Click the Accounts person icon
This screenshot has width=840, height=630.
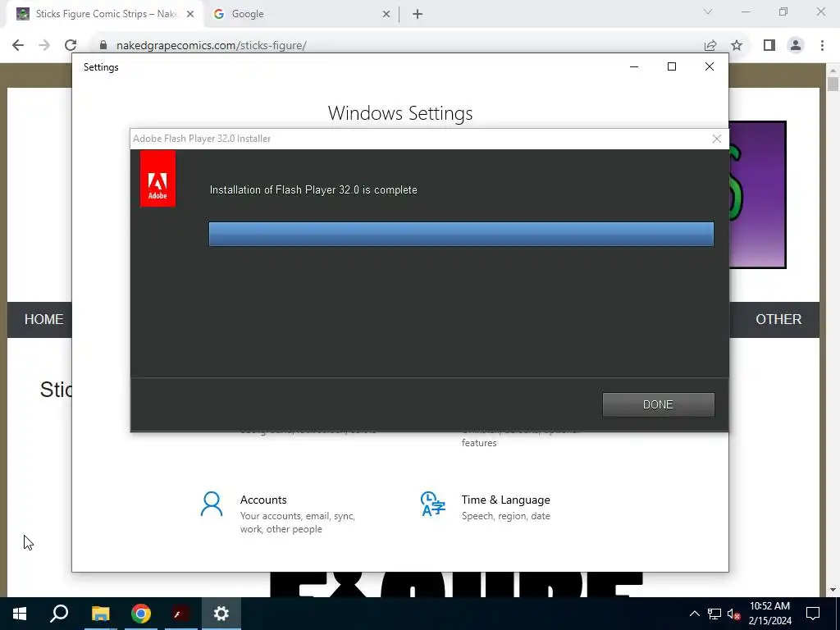coord(211,504)
